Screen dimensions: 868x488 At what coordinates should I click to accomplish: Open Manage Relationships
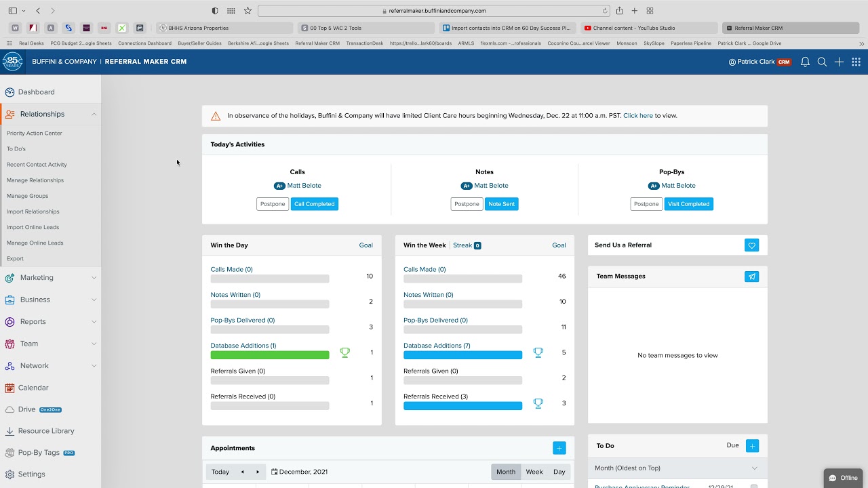coord(35,180)
